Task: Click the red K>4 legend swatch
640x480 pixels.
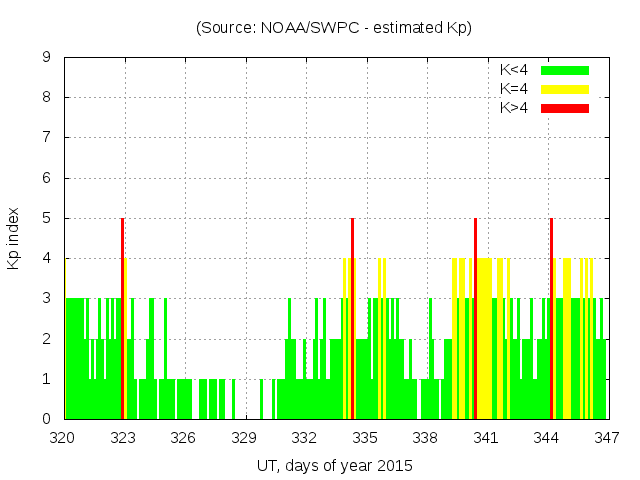Action: coord(565,107)
